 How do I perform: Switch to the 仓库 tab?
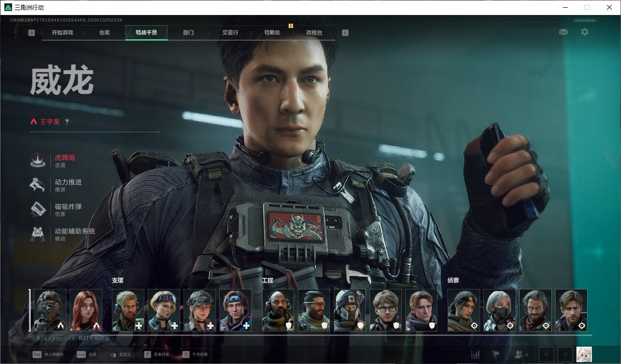point(104,32)
